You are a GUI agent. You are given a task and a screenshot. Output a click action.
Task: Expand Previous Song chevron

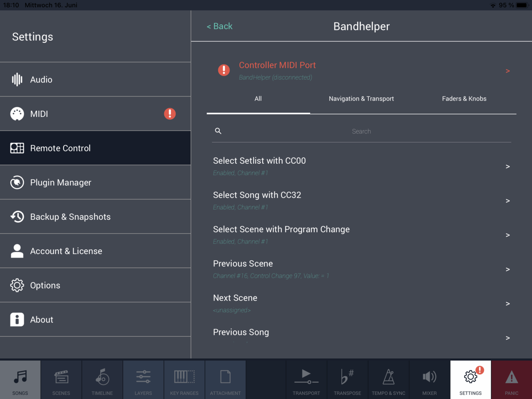pos(507,338)
